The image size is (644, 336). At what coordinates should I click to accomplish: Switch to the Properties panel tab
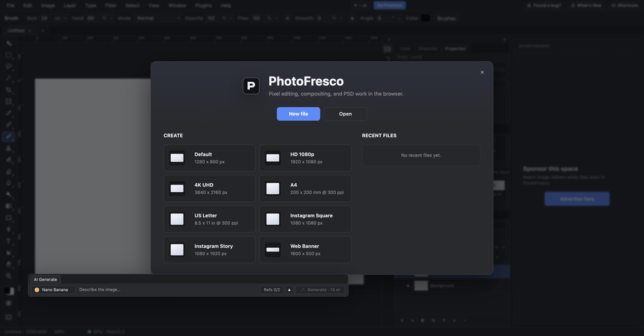click(x=455, y=48)
